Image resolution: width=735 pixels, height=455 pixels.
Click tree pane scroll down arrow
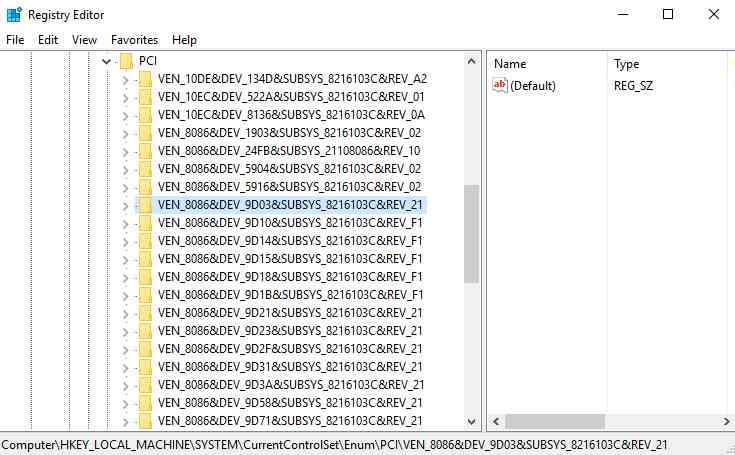point(472,422)
